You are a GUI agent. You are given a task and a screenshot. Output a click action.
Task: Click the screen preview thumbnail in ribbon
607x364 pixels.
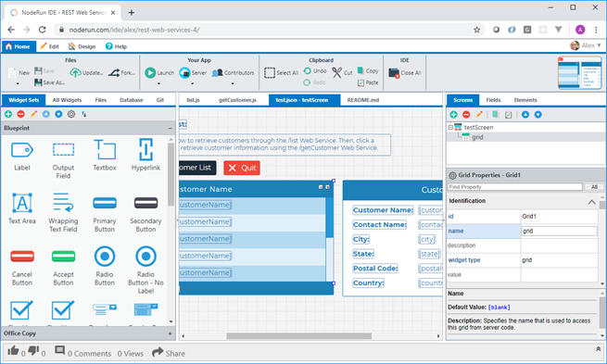(x=579, y=73)
